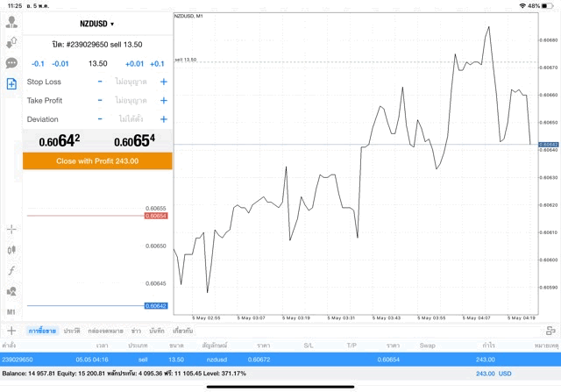Click the 05.05 04:16 time cell
This screenshot has height=392, width=561.
pyautogui.click(x=92, y=360)
